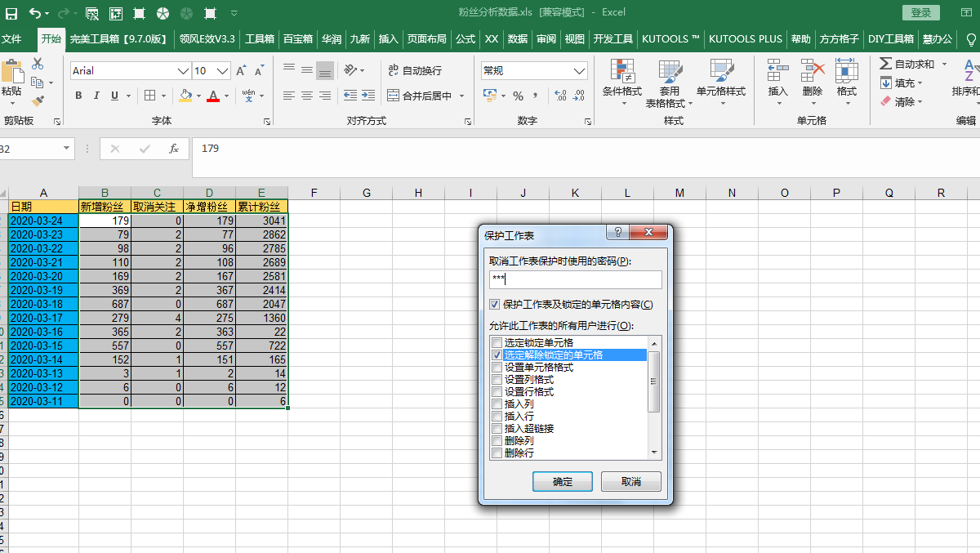Screen dimensions: 980x553
Task: Click the 自动换行 wrap text button
Action: pyautogui.click(x=415, y=70)
